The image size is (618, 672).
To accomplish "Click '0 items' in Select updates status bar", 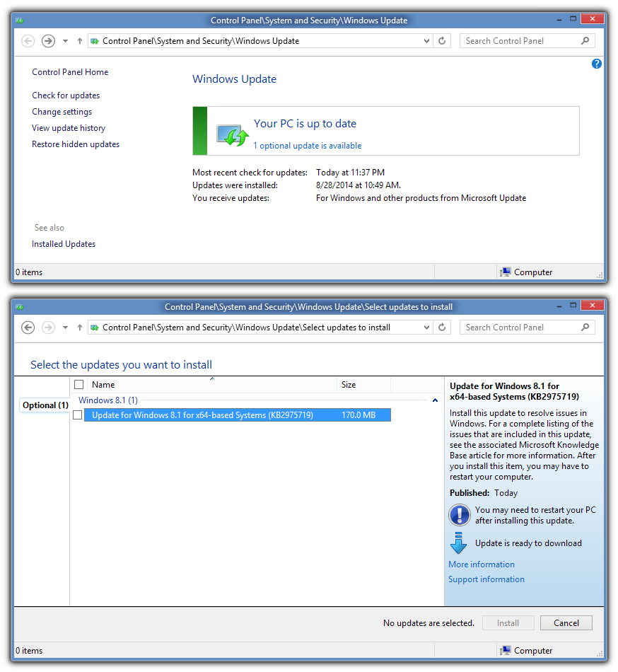I will click(29, 651).
